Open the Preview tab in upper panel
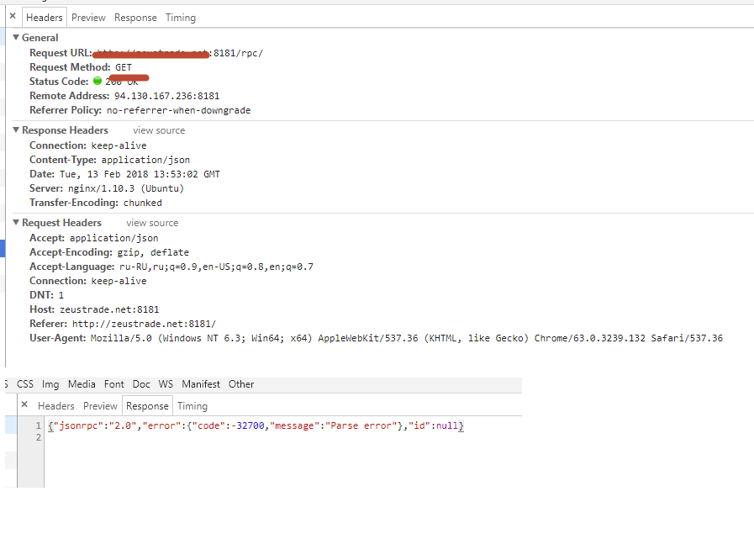 (88, 18)
